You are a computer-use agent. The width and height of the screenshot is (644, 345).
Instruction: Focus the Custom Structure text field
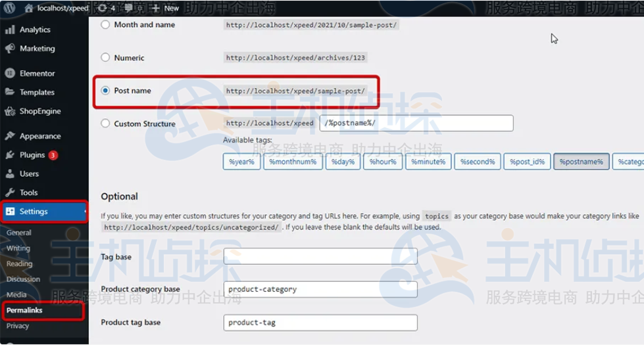[x=416, y=123]
